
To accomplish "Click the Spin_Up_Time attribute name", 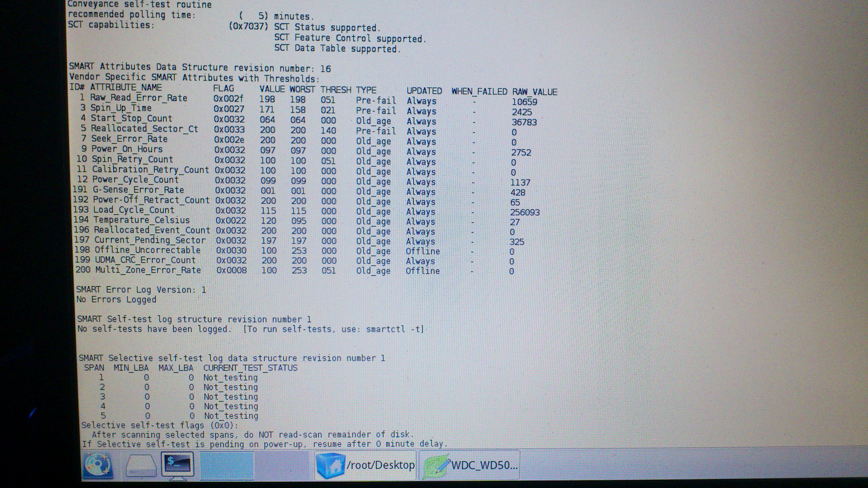I will click(x=121, y=108).
